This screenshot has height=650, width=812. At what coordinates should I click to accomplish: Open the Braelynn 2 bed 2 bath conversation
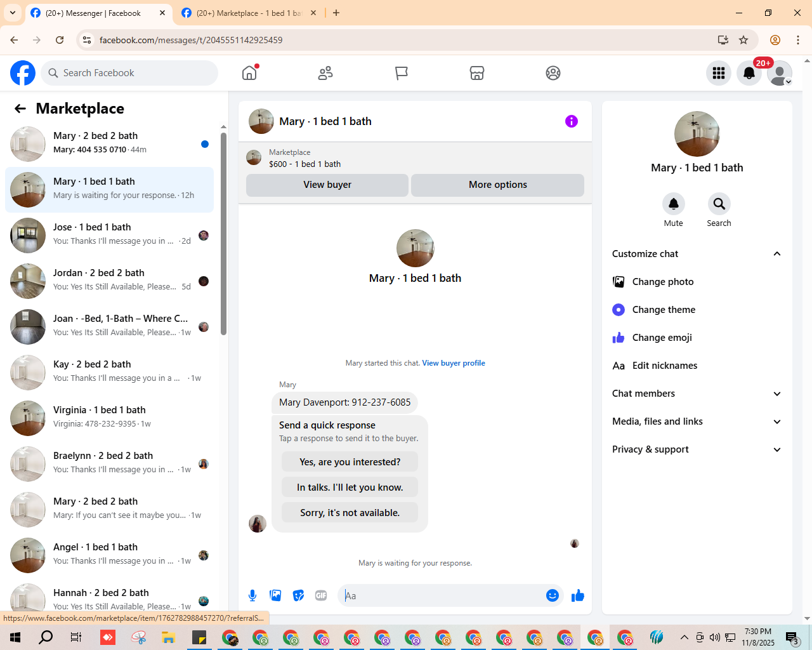point(109,464)
